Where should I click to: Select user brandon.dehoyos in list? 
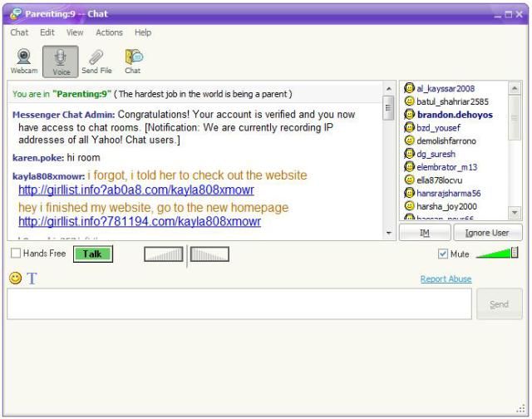tap(455, 115)
